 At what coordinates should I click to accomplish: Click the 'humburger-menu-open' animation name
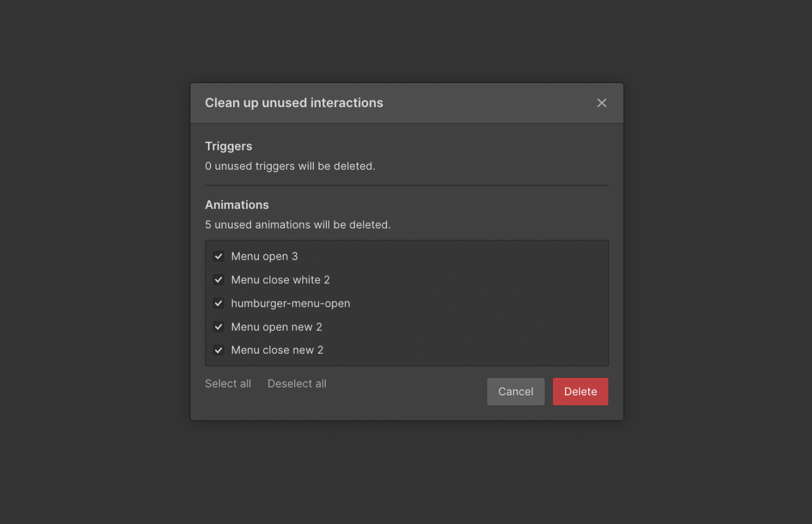coord(291,303)
